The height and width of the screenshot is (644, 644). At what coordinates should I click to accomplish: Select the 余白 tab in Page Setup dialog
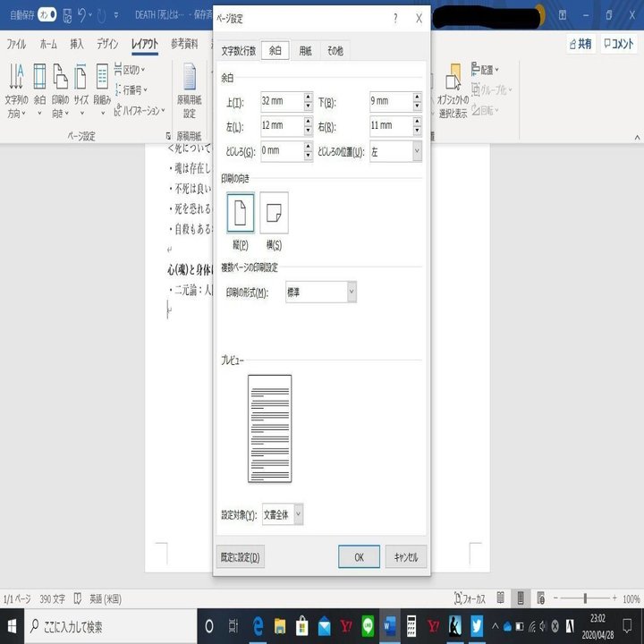[x=275, y=50]
